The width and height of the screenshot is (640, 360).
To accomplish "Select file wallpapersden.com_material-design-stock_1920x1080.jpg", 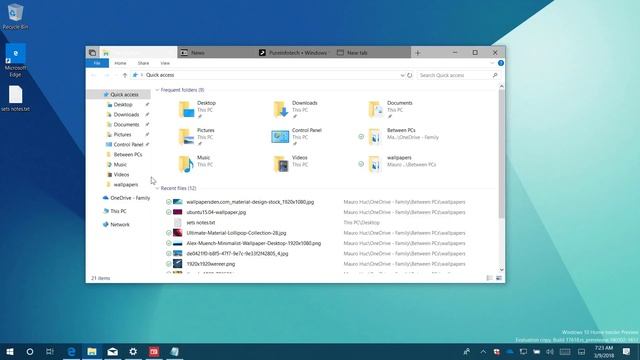I will [x=250, y=202].
